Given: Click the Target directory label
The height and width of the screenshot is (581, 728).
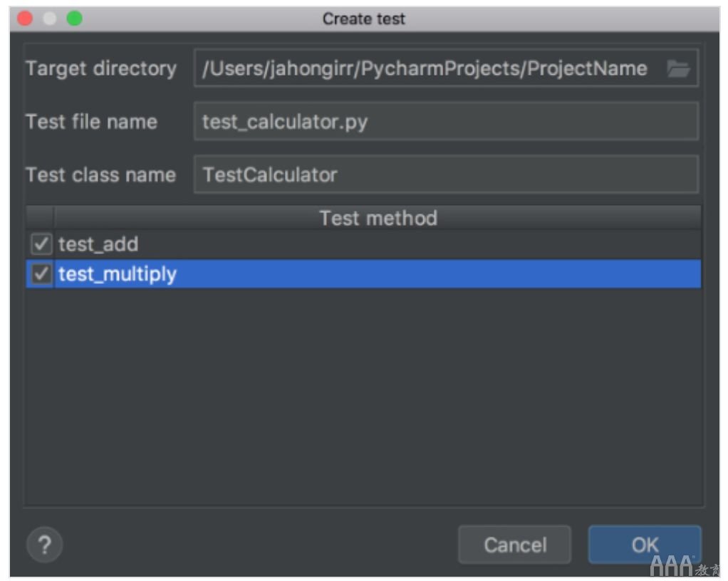Looking at the screenshot, I should click(101, 68).
